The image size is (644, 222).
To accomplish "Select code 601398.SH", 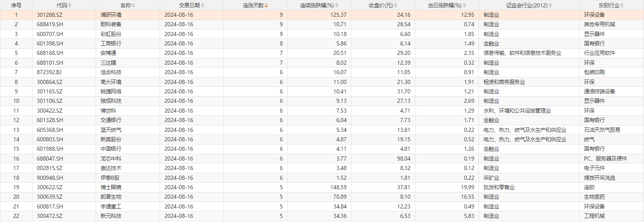I will pos(50,43).
